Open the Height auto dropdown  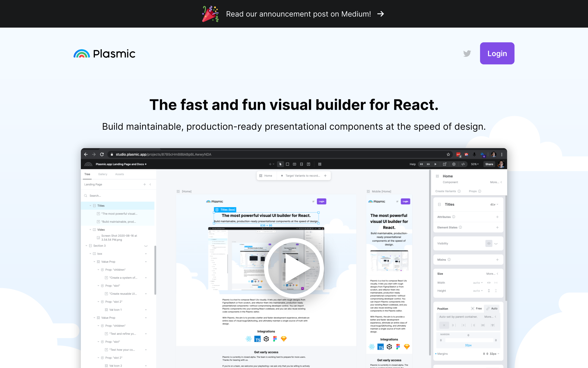[478, 291]
